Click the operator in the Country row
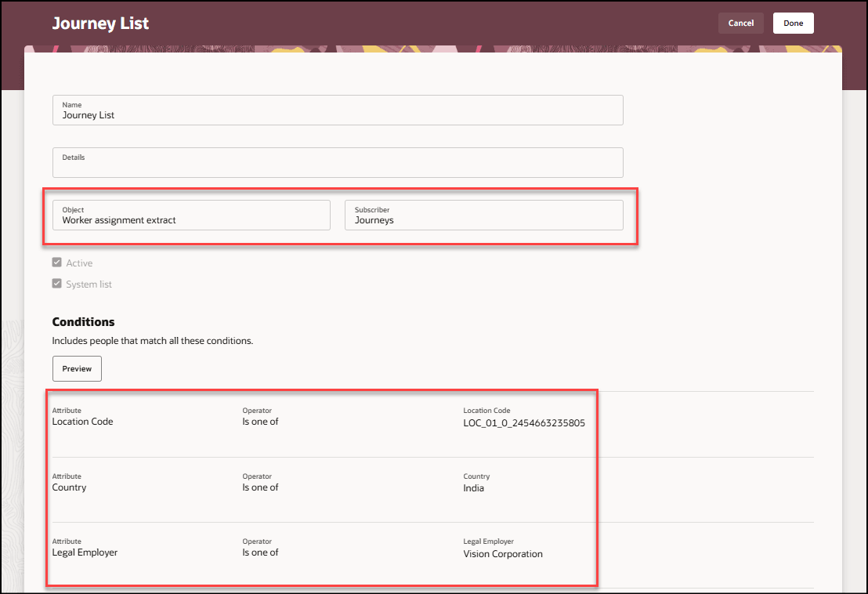Screen dimensions: 868x594 pyautogui.click(x=260, y=487)
